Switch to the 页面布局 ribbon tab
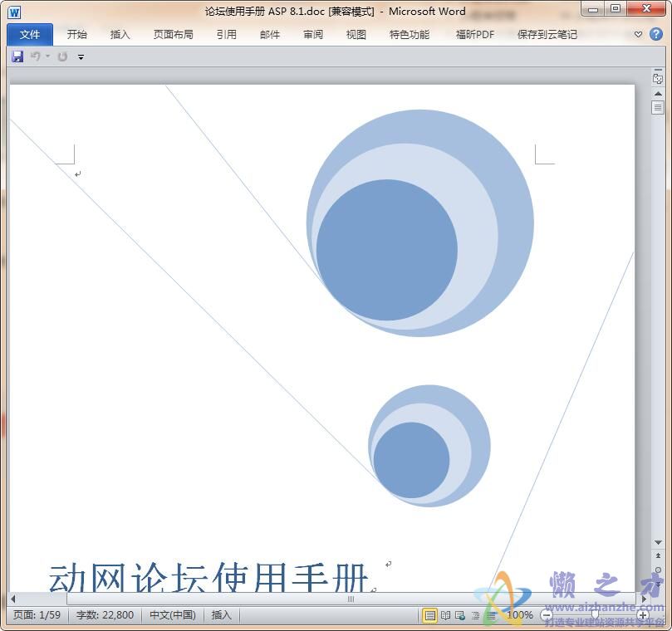 (x=174, y=34)
